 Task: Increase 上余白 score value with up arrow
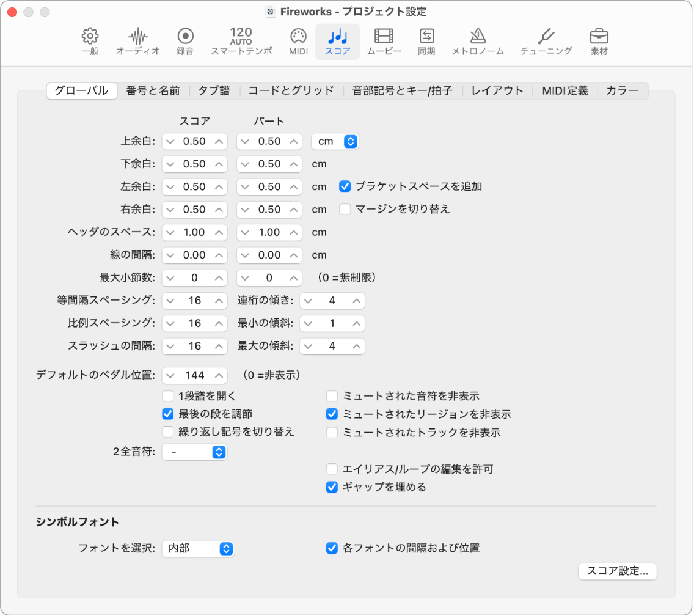(218, 141)
